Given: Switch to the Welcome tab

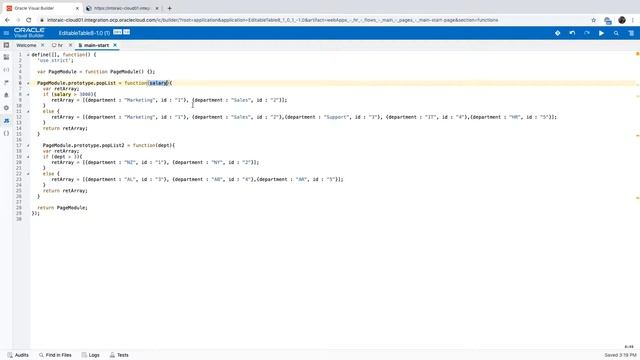Looking at the screenshot, I should pyautogui.click(x=26, y=45).
